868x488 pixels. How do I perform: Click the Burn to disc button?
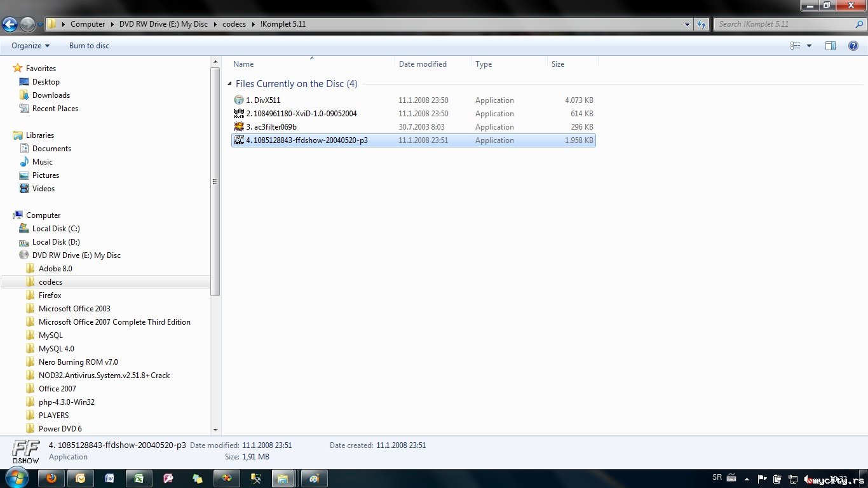pyautogui.click(x=90, y=46)
